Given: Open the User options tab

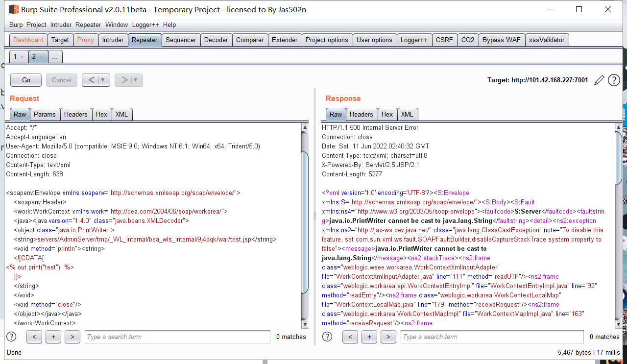Looking at the screenshot, I should coord(374,40).
